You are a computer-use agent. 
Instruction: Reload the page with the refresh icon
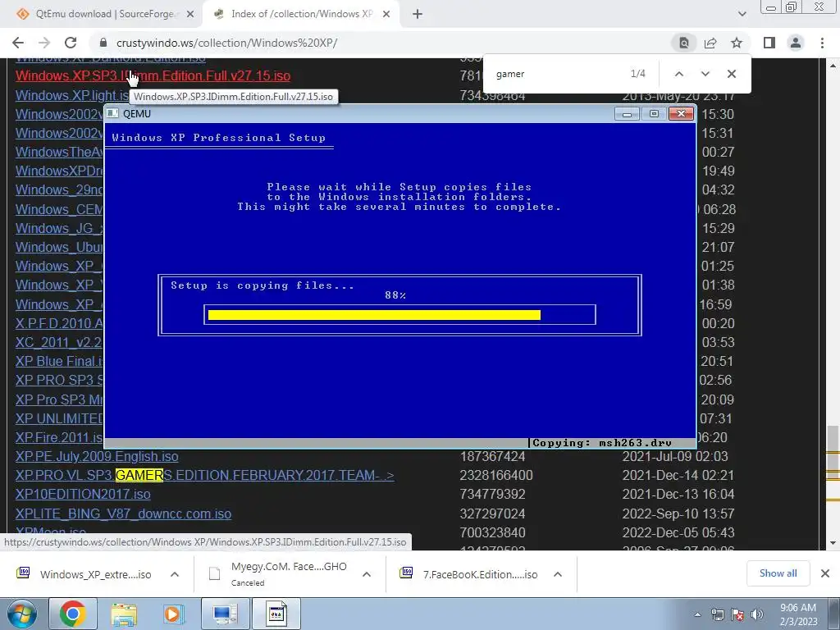pyautogui.click(x=71, y=43)
